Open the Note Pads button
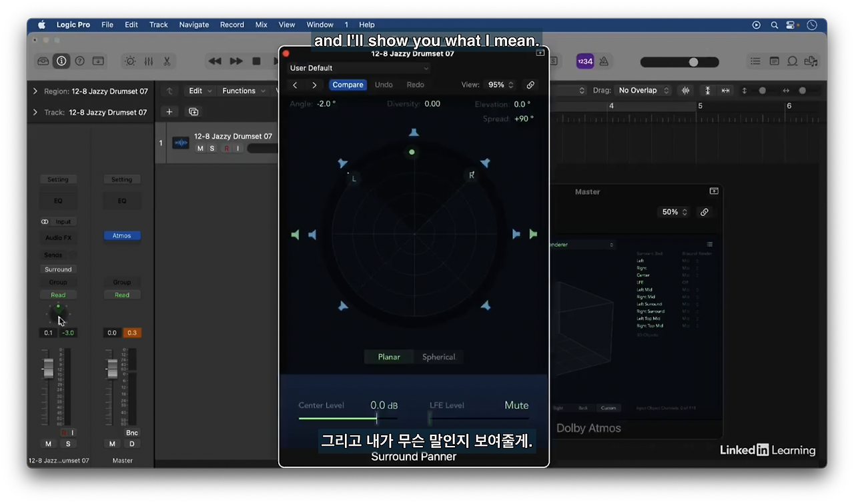 774,61
